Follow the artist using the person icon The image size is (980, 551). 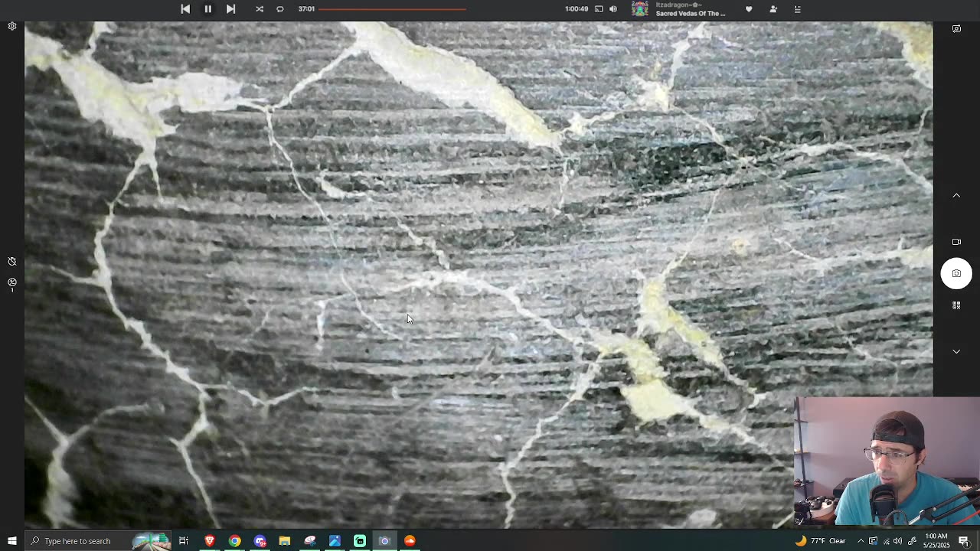[773, 9]
